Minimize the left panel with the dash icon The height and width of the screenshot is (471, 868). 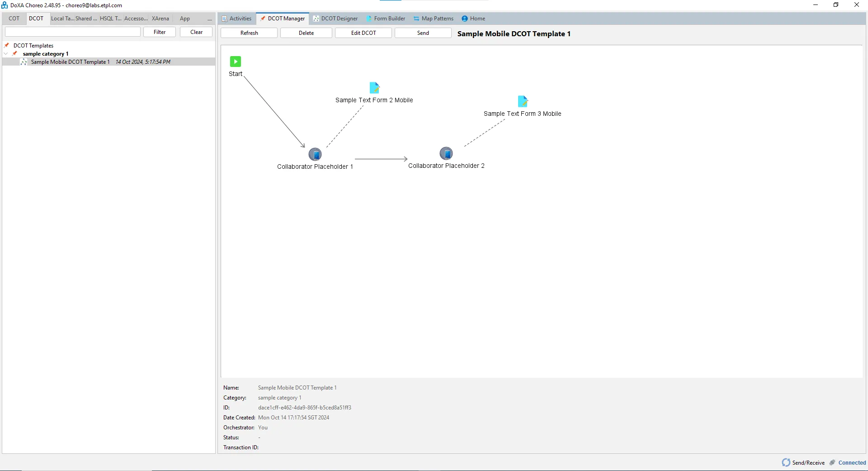[x=209, y=19]
